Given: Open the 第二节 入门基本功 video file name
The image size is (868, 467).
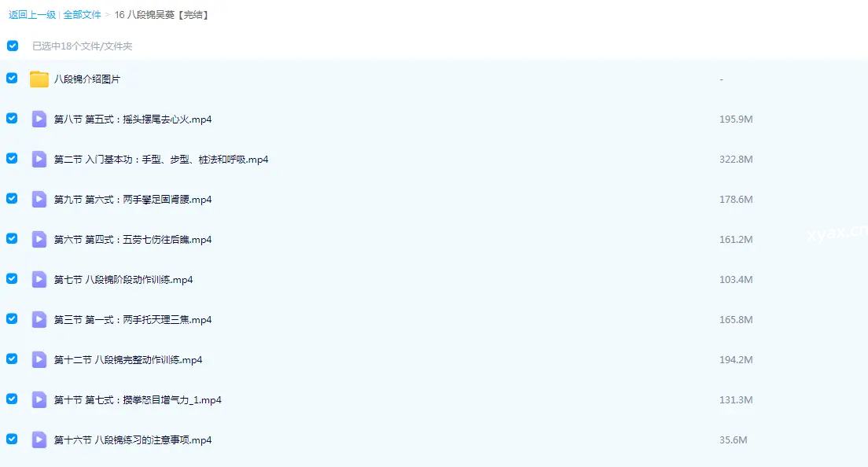Looking at the screenshot, I should pos(161,160).
